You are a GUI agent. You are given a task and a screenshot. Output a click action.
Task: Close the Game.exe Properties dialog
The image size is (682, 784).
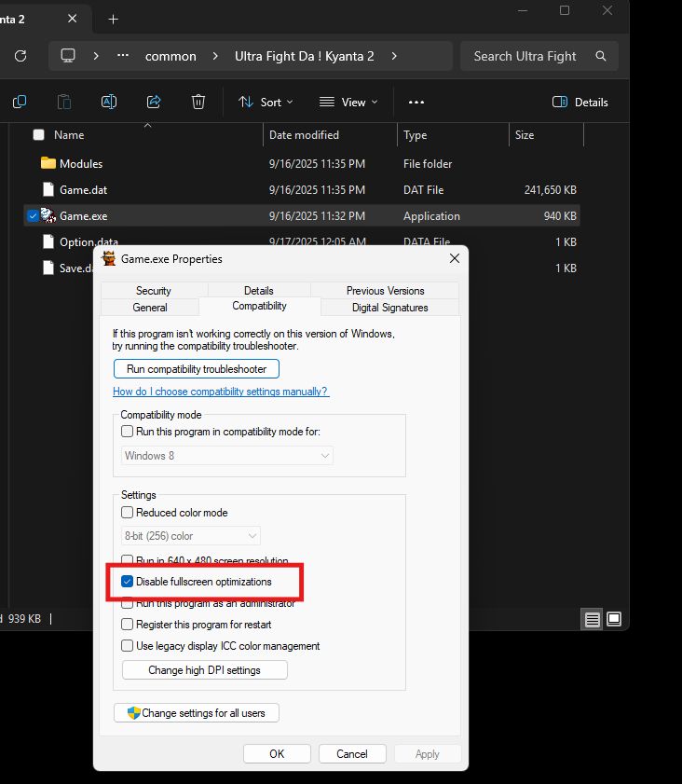[x=454, y=258]
